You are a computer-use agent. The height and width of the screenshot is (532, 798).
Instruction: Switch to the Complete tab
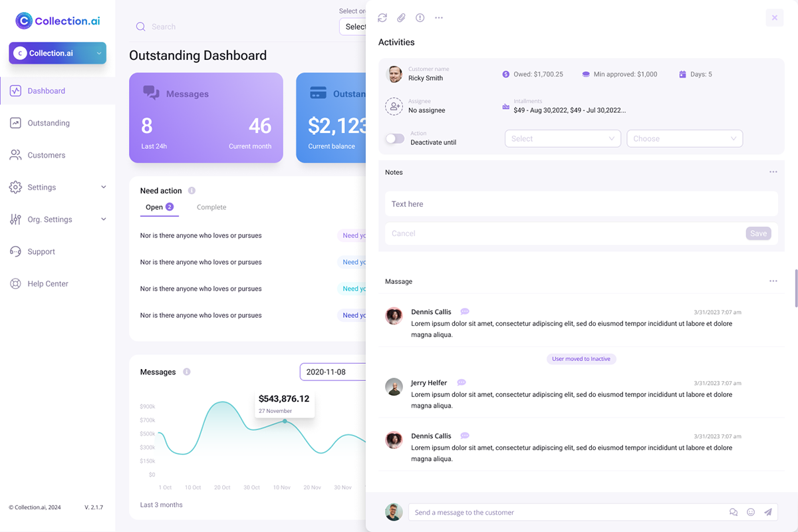pos(211,207)
